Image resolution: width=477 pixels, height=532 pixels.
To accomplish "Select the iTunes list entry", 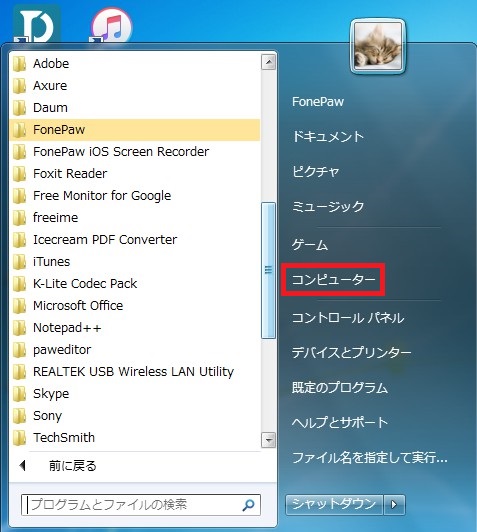I will tap(51, 262).
